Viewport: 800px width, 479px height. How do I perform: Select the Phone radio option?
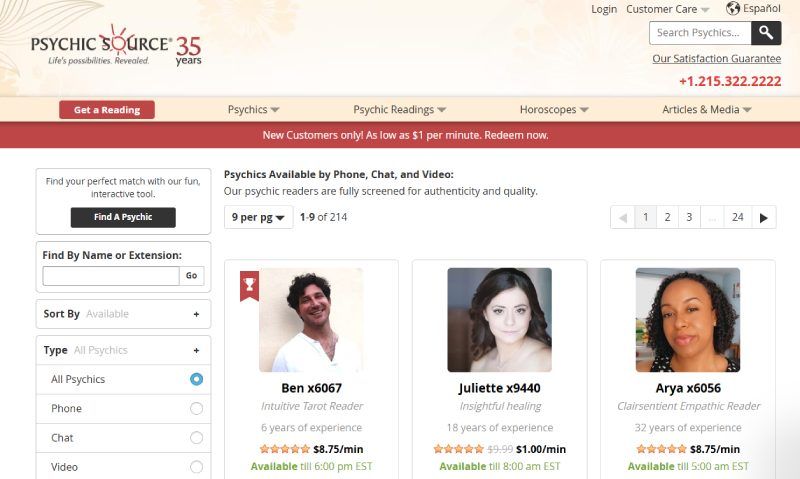(196, 408)
